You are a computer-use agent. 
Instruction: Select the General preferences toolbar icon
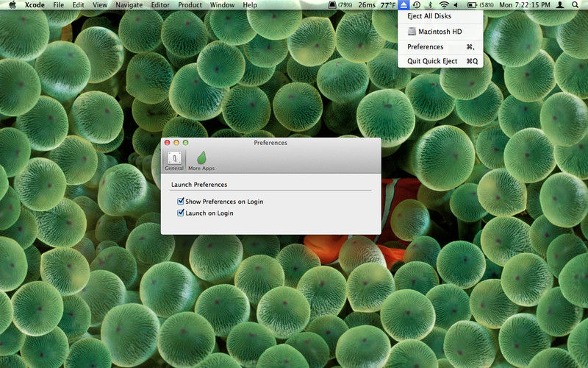[174, 161]
